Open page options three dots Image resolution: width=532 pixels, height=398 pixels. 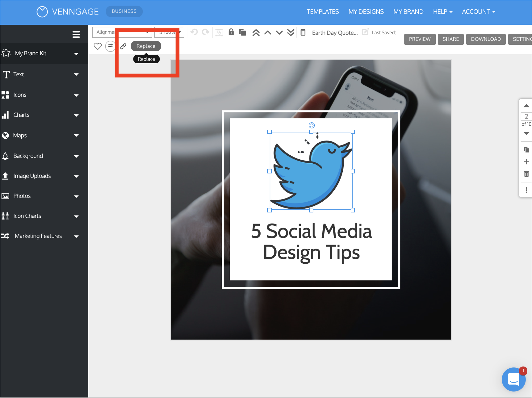[x=526, y=190]
